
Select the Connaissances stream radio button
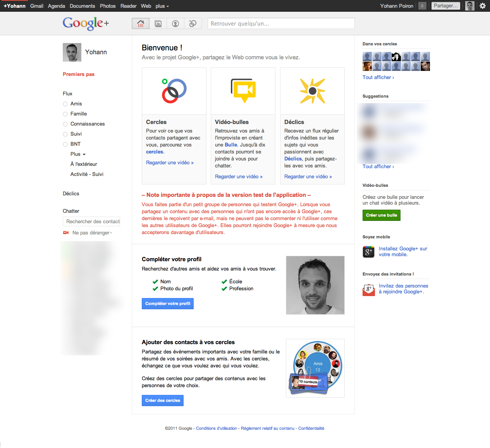point(65,124)
